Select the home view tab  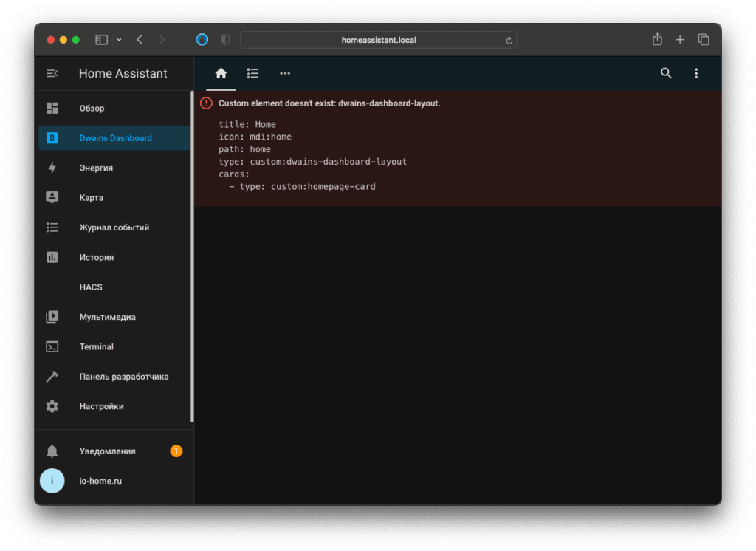point(221,73)
